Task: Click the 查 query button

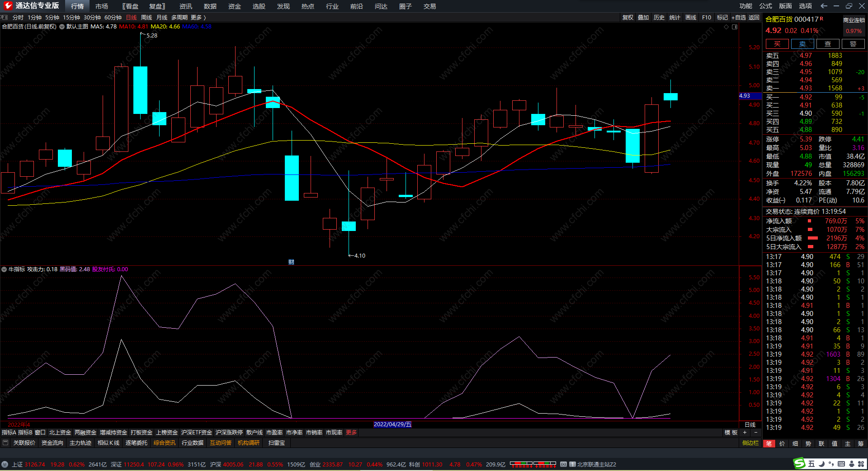Action: (828, 44)
